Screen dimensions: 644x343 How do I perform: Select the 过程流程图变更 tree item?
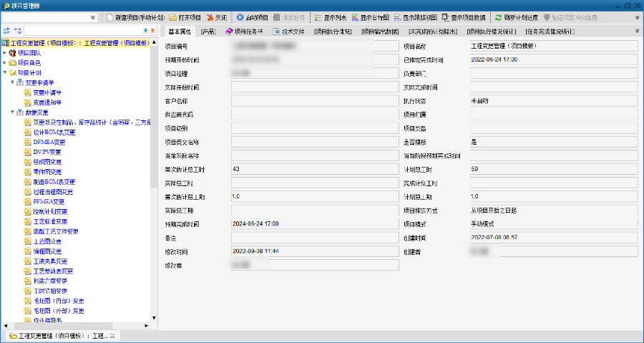(x=53, y=192)
